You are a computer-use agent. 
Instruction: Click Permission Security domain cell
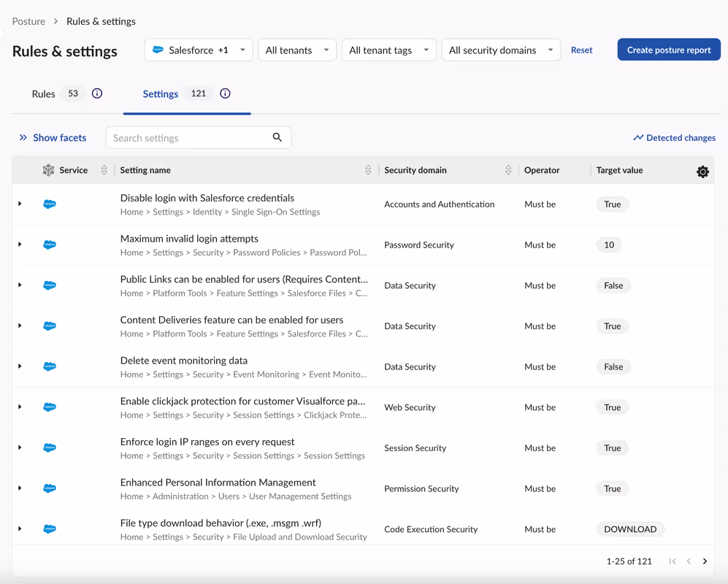click(x=421, y=488)
